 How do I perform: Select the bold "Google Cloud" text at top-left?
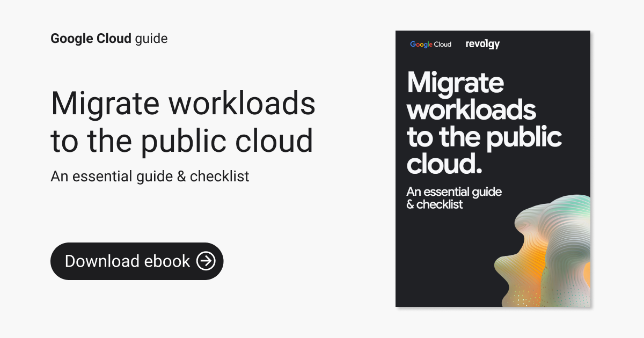(x=91, y=39)
